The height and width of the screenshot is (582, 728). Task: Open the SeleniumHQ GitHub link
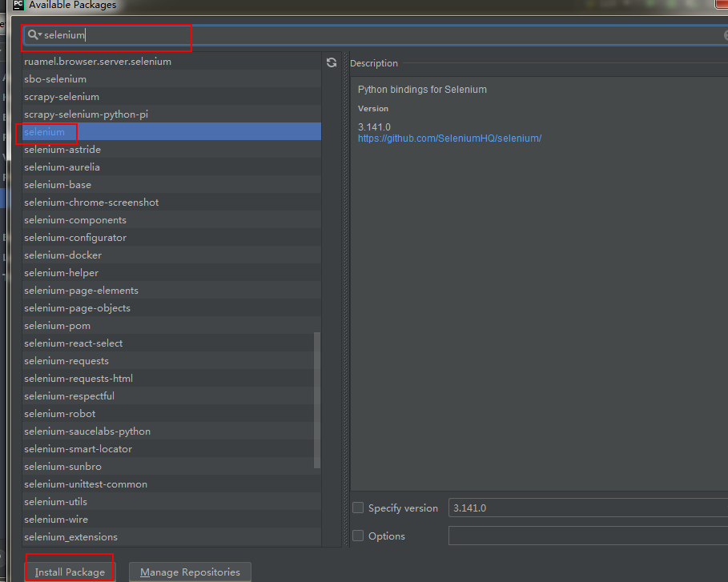pos(449,138)
